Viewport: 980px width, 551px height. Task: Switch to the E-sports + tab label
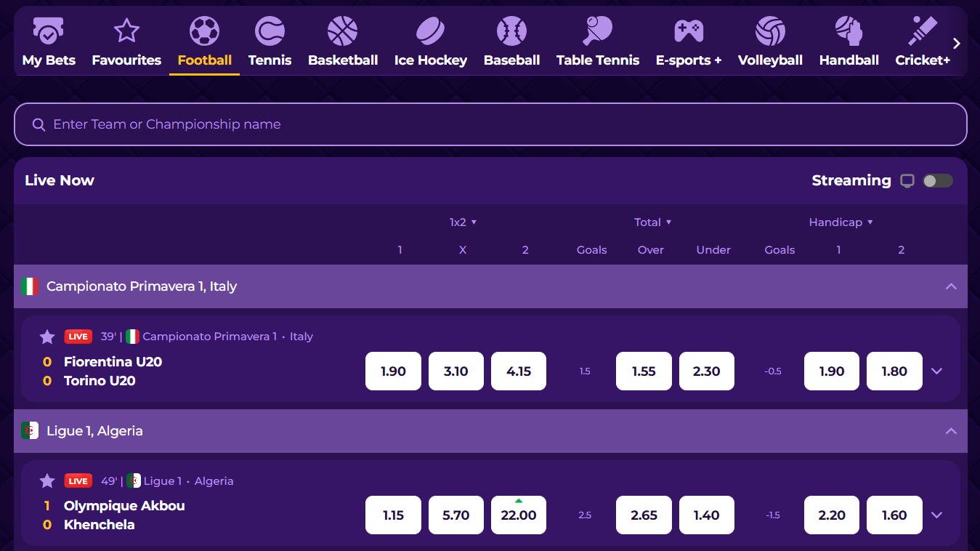(x=689, y=60)
